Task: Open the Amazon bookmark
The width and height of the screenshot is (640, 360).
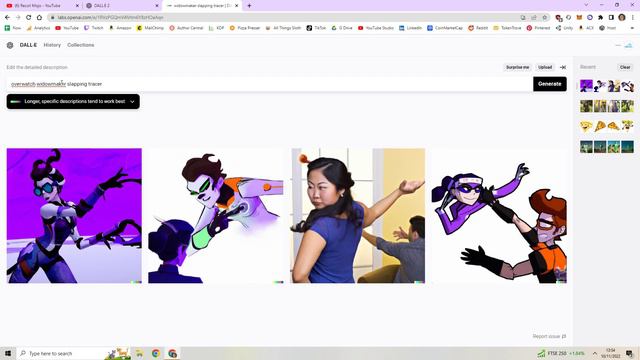Action: (120, 28)
